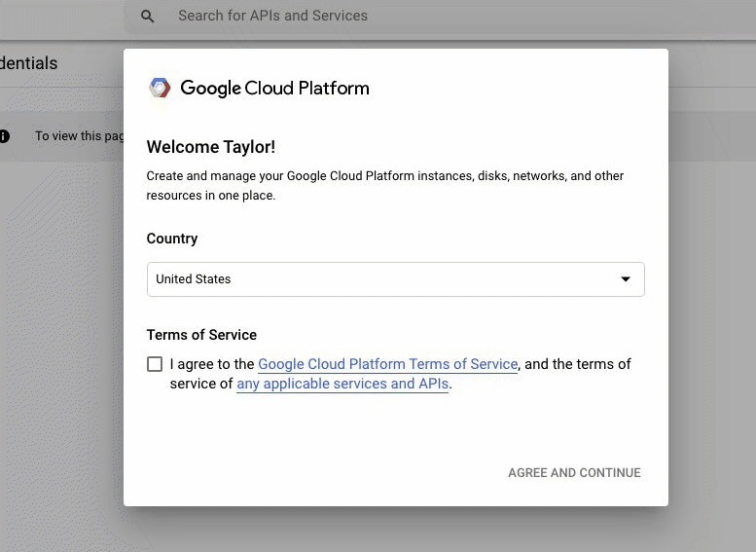Focus the Search for APIs and Services field

pyautogui.click(x=389, y=17)
